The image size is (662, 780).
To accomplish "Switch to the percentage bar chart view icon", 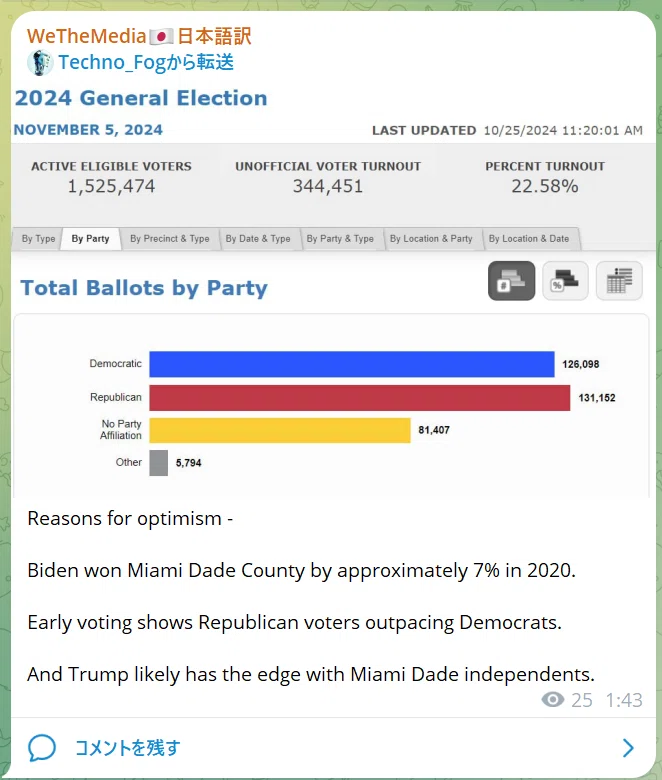I will (565, 281).
